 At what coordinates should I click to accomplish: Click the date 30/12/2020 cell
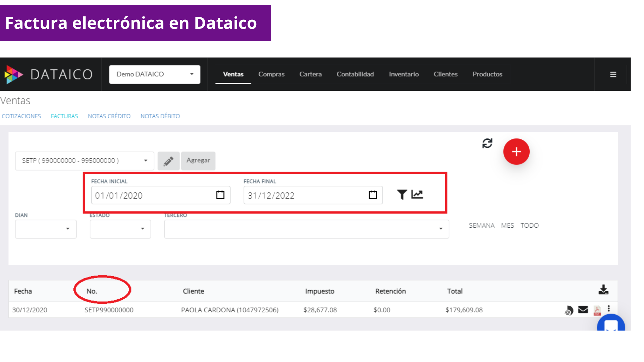(30, 310)
